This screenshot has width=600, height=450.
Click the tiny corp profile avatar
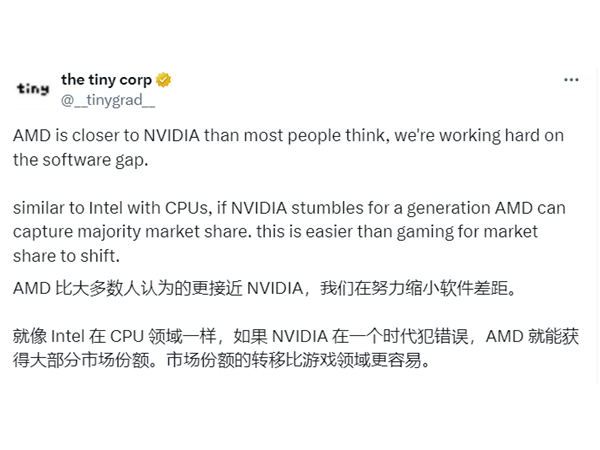[33, 90]
